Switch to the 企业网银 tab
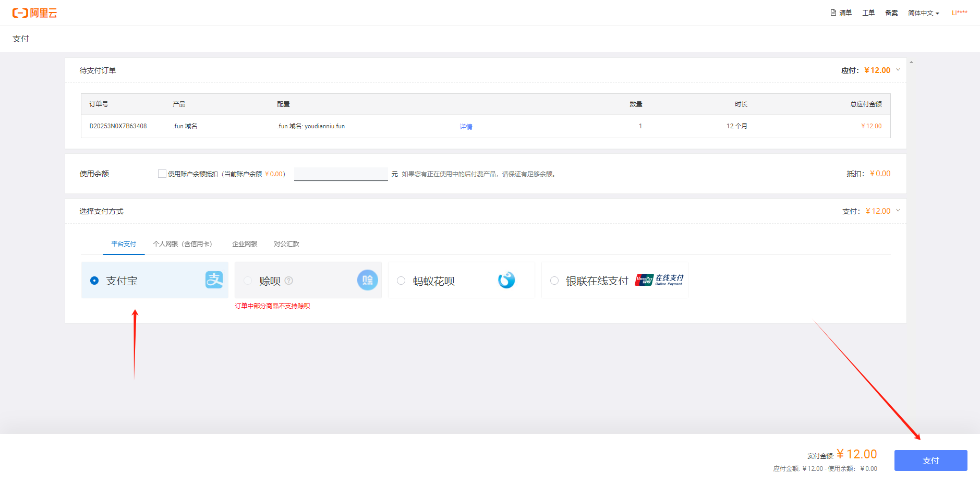Screen dimensions: 980x486 [245, 244]
